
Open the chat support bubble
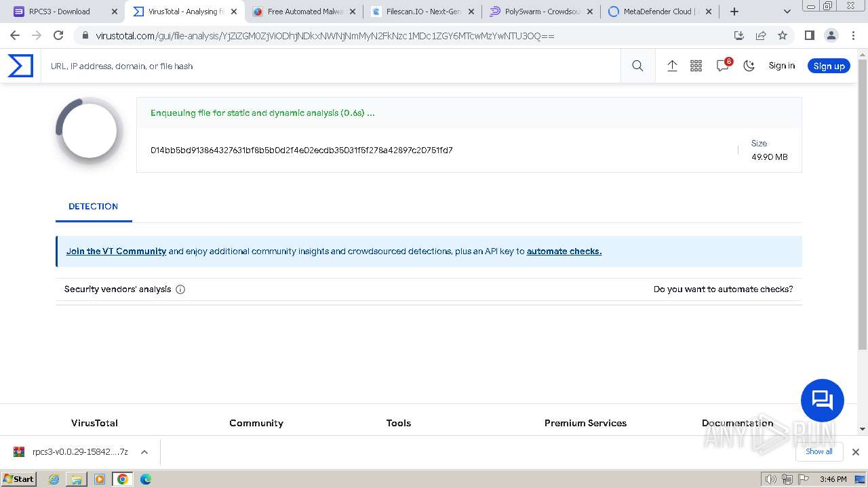823,401
